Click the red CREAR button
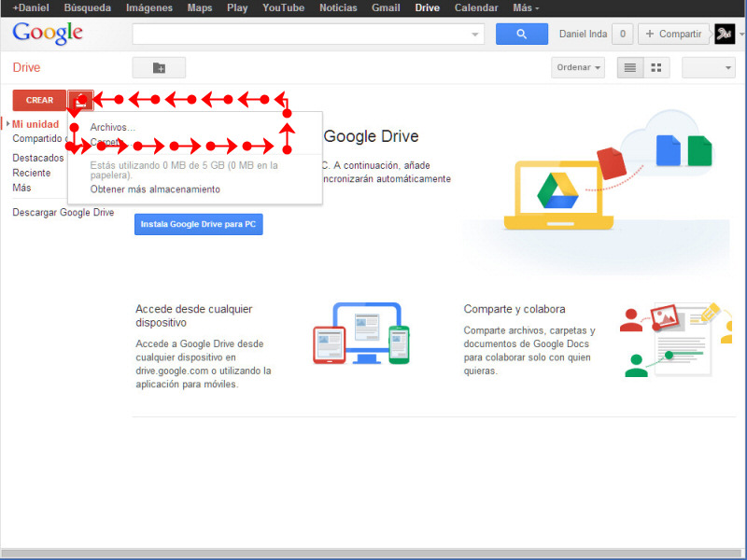747x560 pixels. (39, 101)
